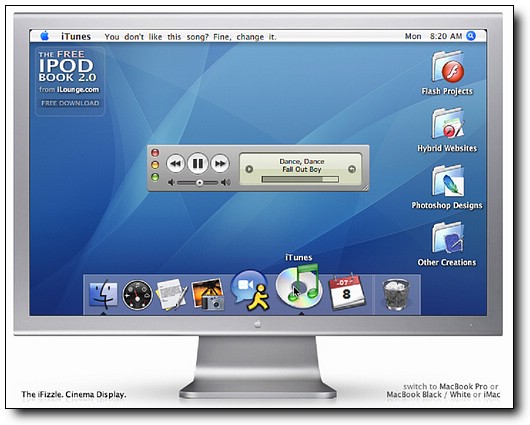Click the player resize grip corner
Viewport: 530px width, 425px height.
tap(365, 188)
